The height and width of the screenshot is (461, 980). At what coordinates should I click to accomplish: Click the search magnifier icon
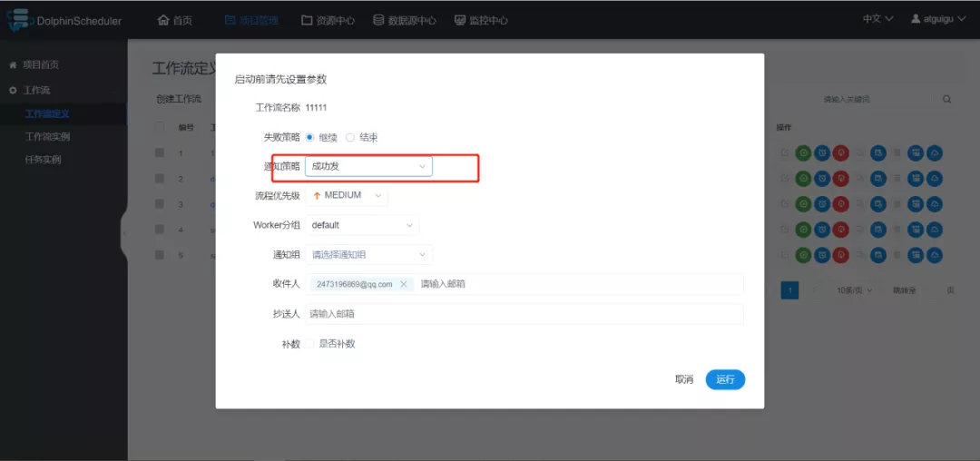946,99
